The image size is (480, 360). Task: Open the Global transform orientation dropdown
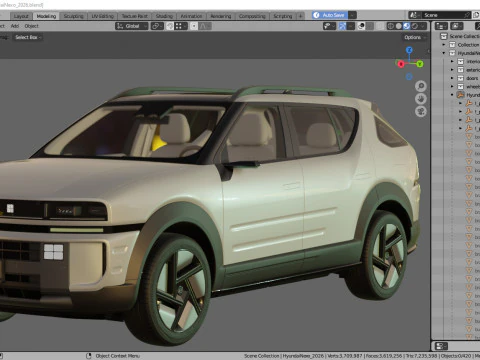(132, 26)
